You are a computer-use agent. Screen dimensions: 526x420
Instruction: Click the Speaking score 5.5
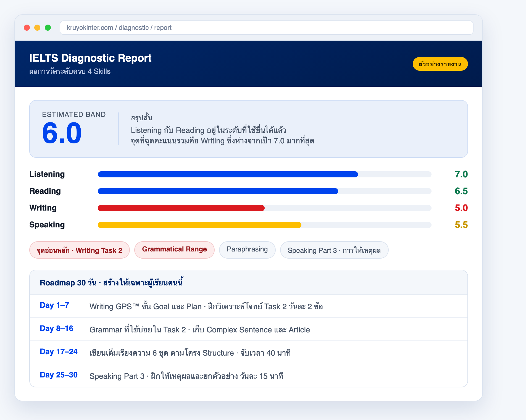click(x=461, y=225)
